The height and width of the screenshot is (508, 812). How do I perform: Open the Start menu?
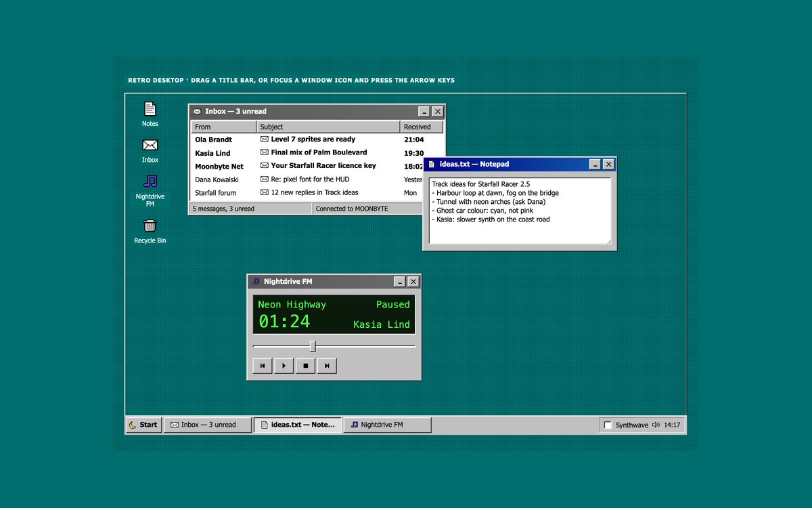click(143, 425)
